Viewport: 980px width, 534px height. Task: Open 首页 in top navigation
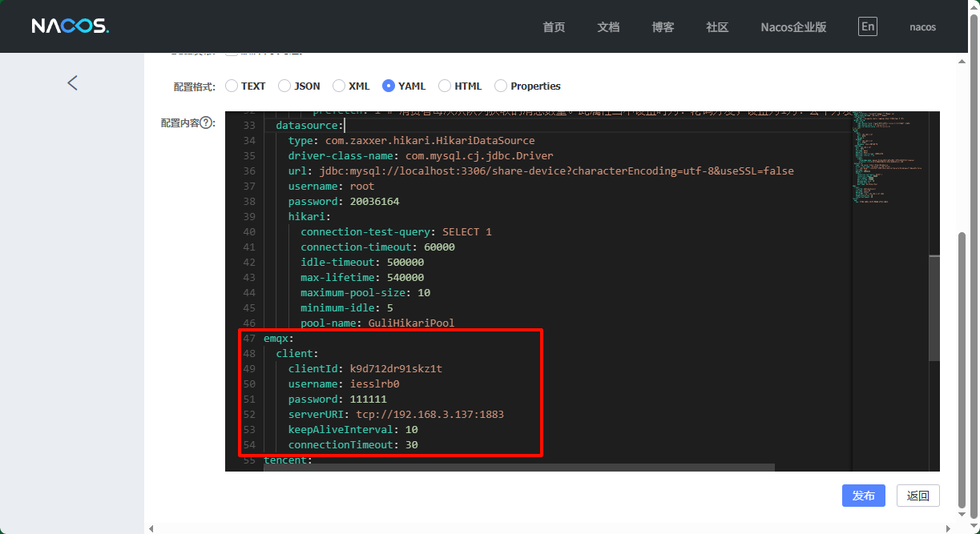click(554, 27)
